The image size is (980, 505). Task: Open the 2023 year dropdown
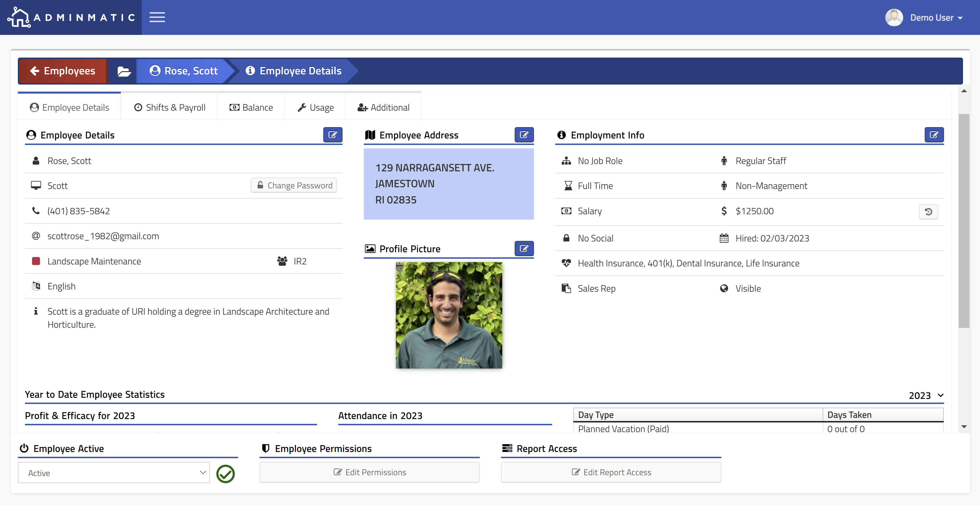tap(926, 395)
